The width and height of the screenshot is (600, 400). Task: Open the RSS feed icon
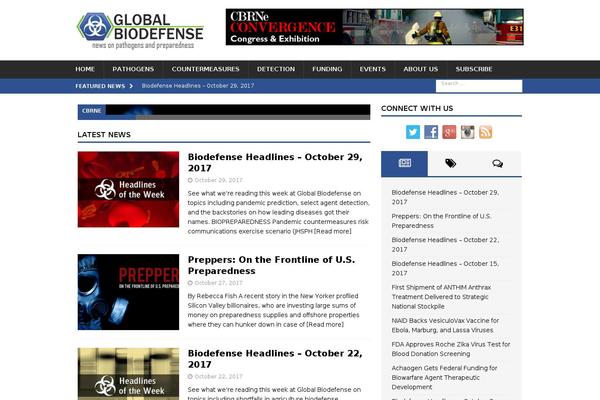[x=486, y=132]
